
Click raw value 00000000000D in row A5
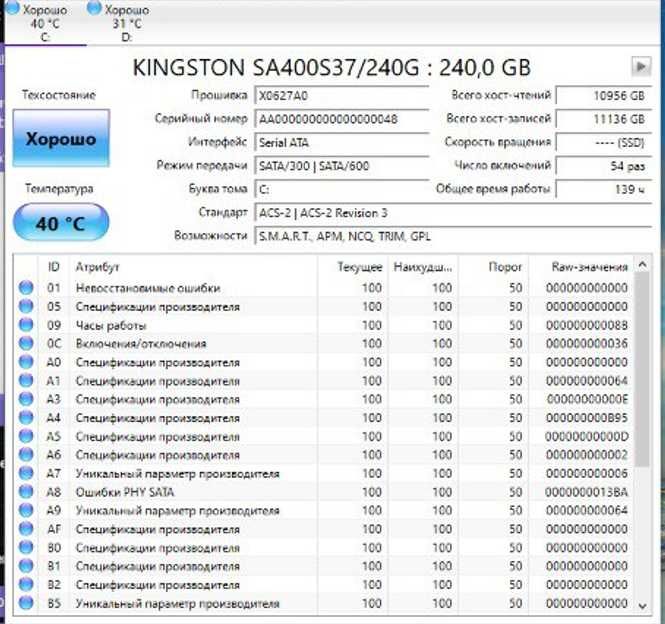coord(587,437)
